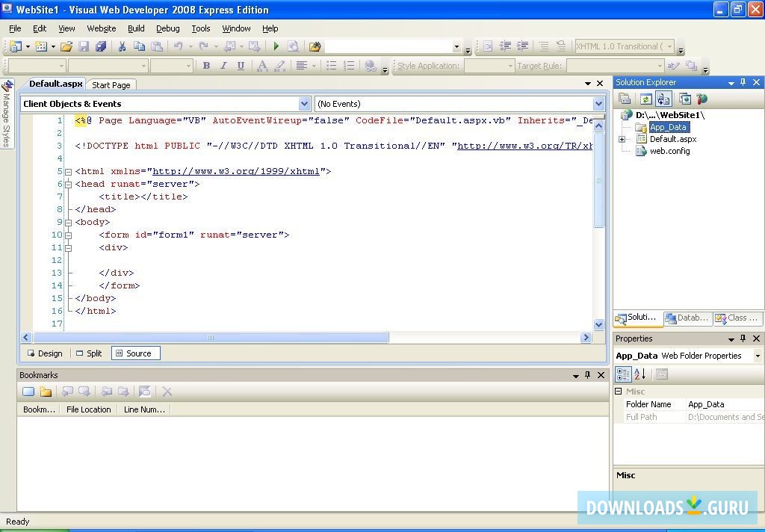Screen dimensions: 765x532
Task: Undo the last action via toolbar icon
Action: tap(179, 46)
